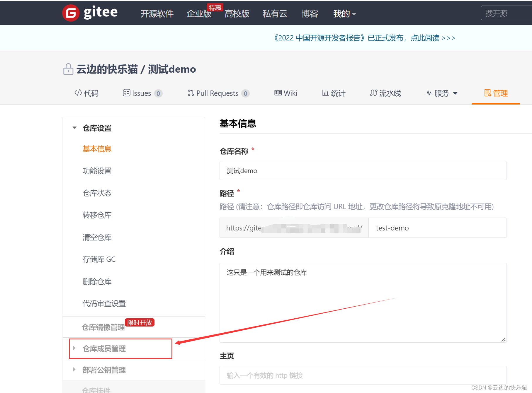Click the 测试demo repository title link

(x=172, y=69)
